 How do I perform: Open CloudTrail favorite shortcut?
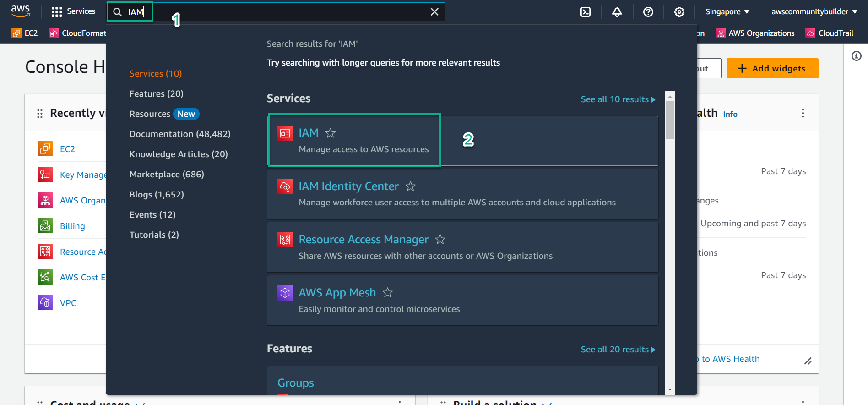coord(830,33)
